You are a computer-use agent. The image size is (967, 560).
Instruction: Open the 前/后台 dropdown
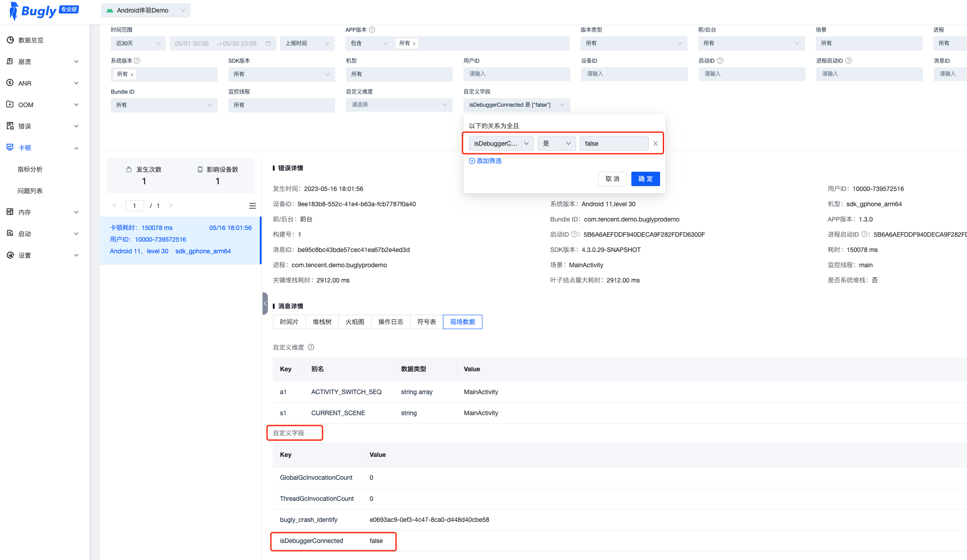tap(751, 43)
